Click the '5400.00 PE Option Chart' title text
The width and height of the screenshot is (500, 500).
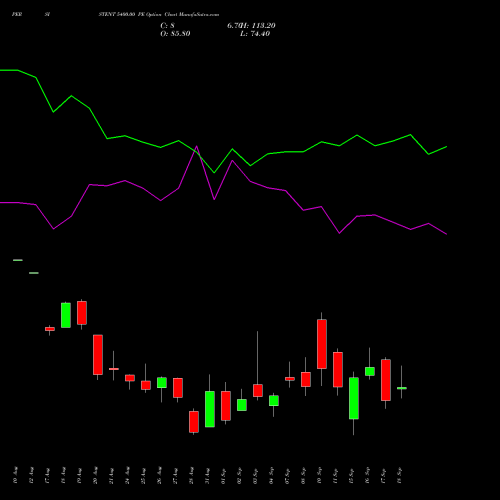(x=147, y=15)
